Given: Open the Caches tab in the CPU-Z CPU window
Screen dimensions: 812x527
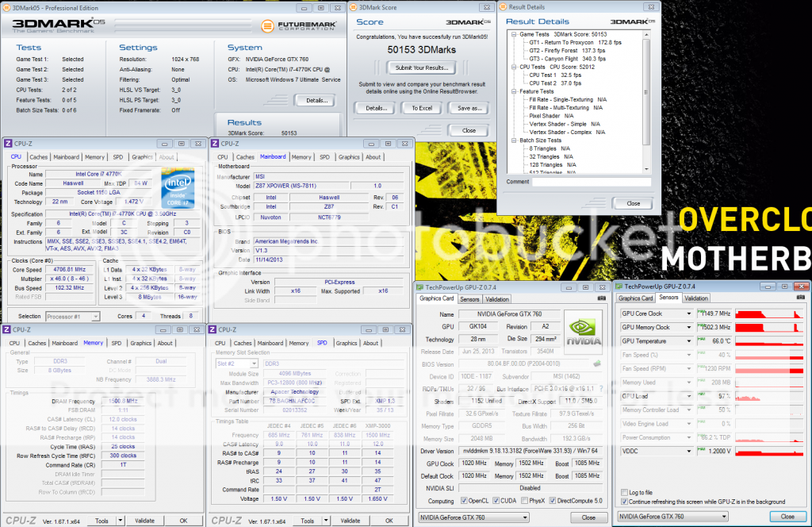Looking at the screenshot, I should (x=38, y=157).
